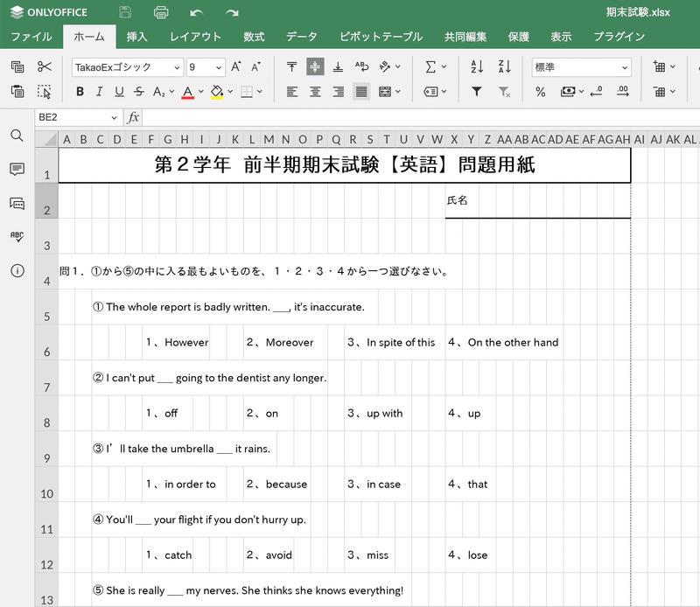
Task: Open the TakaoEx font name dropdown
Action: pos(127,67)
